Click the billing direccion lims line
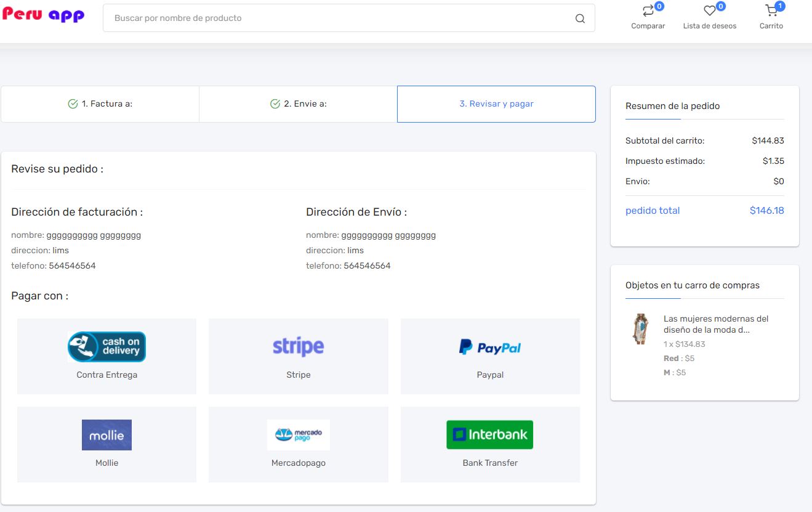This screenshot has width=812, height=512. [40, 251]
